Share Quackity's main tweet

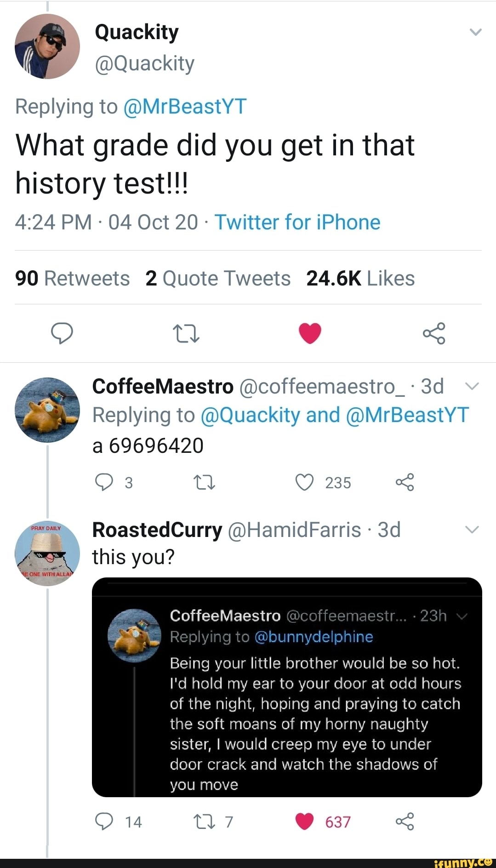[434, 333]
